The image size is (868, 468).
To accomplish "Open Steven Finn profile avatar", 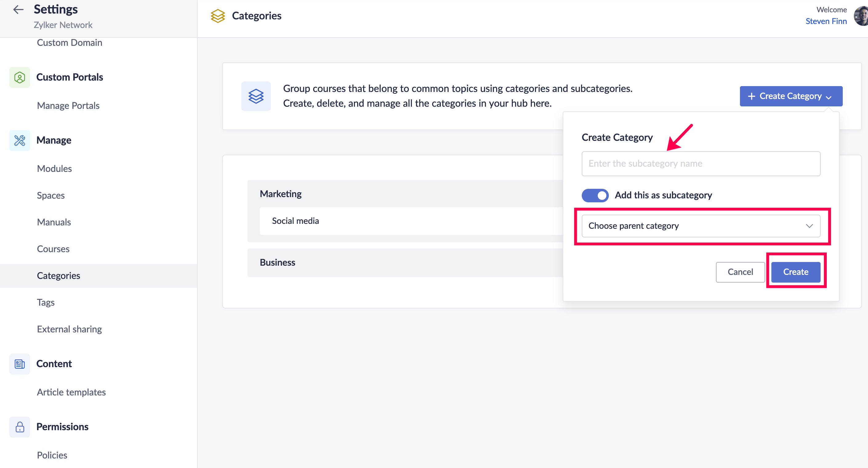I will pyautogui.click(x=861, y=16).
